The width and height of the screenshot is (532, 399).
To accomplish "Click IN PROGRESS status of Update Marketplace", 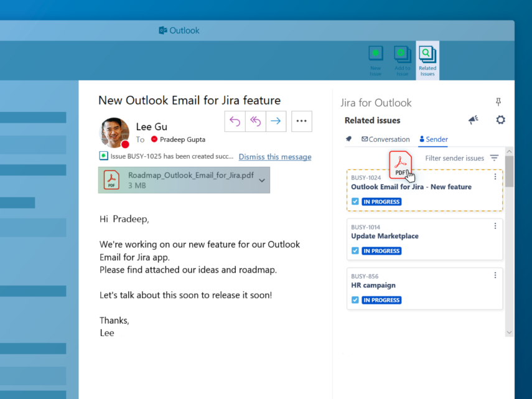I will 381,251.
